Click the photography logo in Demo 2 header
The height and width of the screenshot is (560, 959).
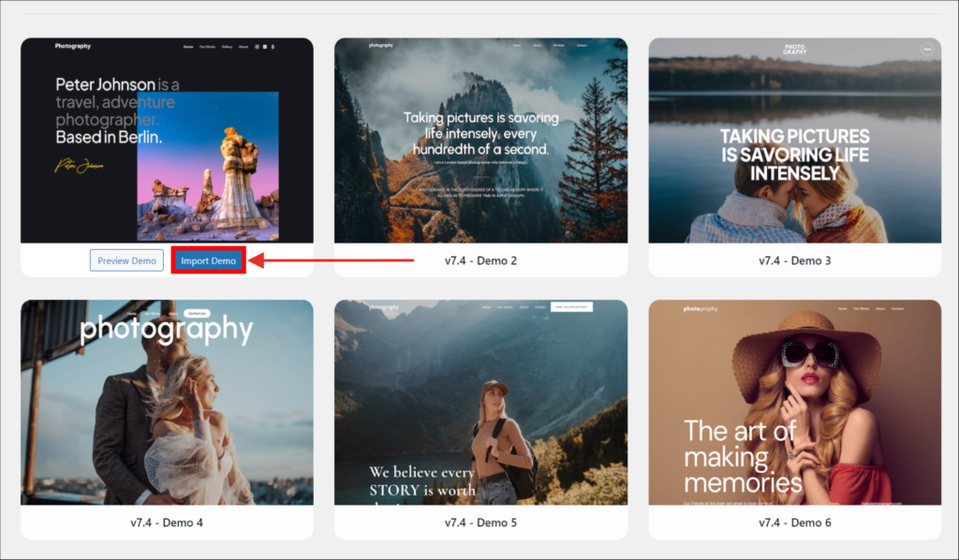(355, 45)
